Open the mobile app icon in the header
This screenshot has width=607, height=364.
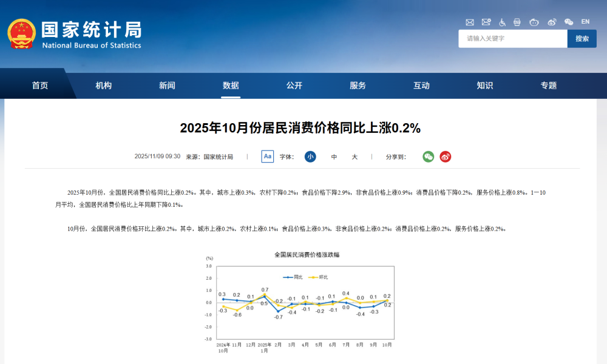(x=517, y=22)
